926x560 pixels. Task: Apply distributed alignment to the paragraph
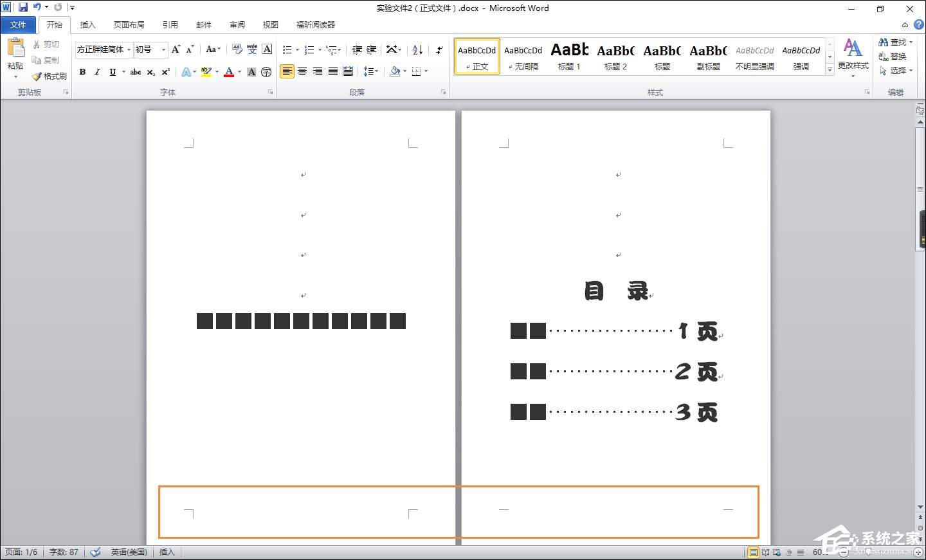point(348,71)
